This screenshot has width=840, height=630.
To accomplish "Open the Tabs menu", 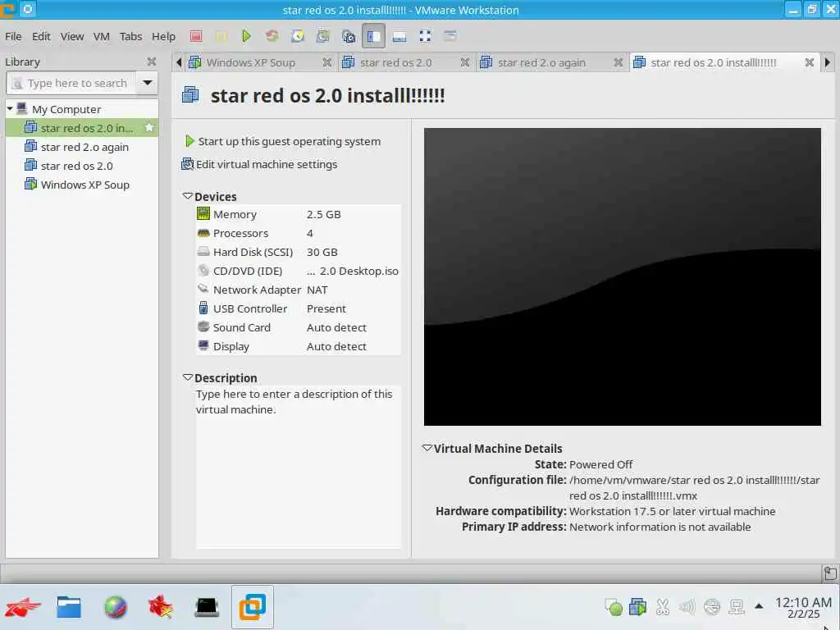I will (130, 36).
